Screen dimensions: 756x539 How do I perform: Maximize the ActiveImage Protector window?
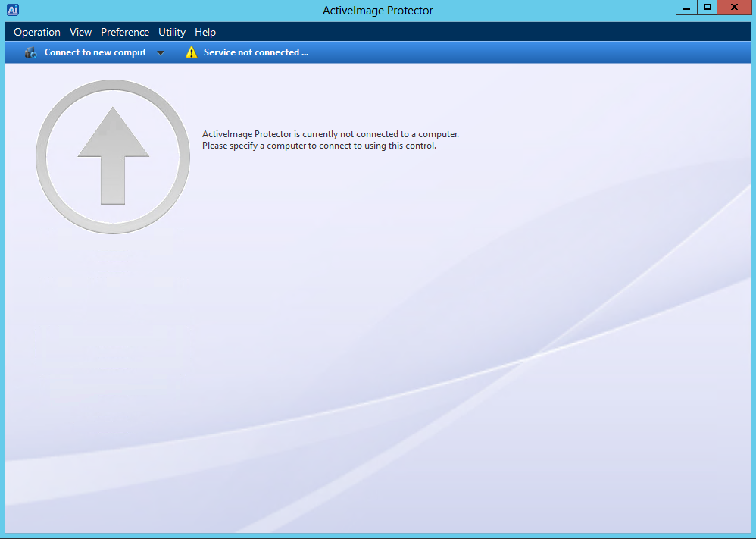(708, 8)
